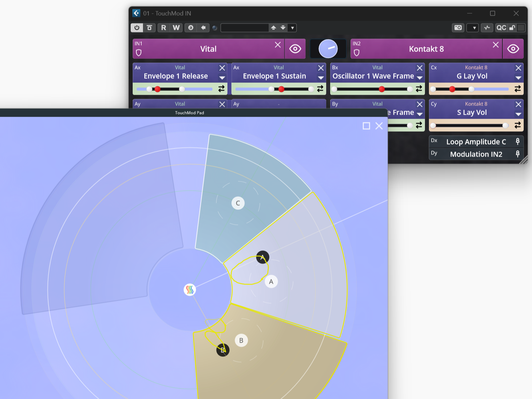Screen dimensions: 532x399
Task: Close the TouchMod Pad window
Action: (379, 126)
